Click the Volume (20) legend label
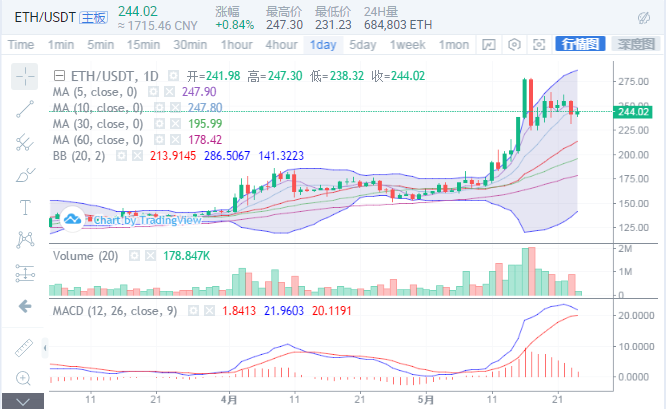This screenshot has height=409, width=666. pos(85,256)
